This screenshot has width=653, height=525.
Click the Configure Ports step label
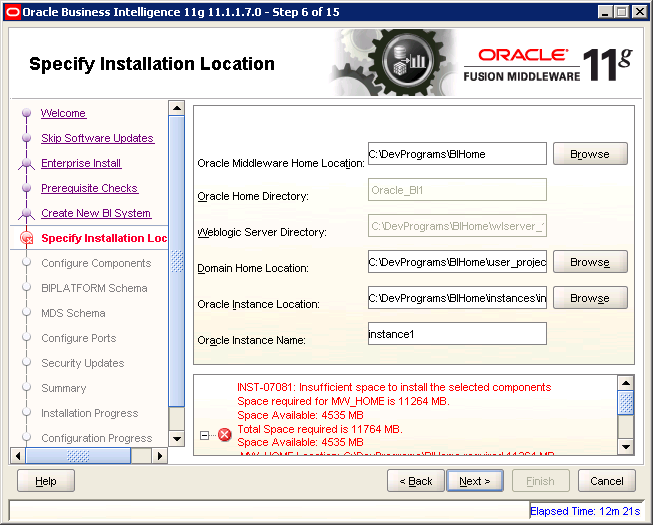(x=79, y=338)
